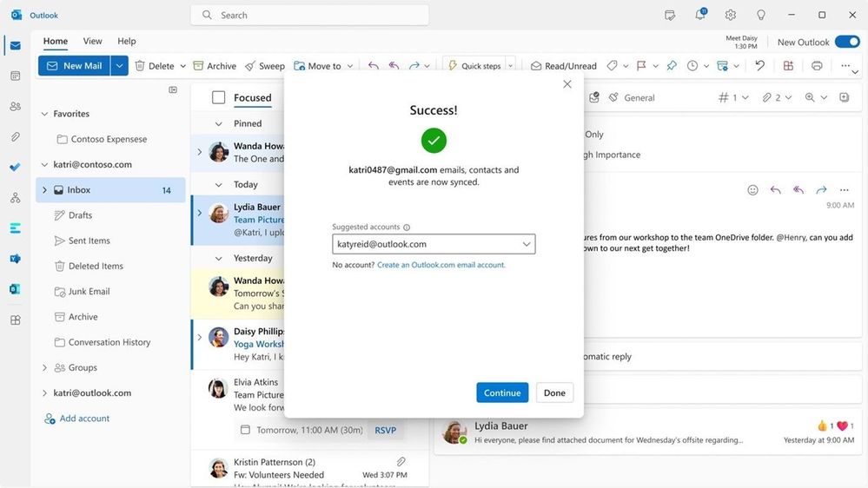Click the Snooze clock icon in the ribbon
The width and height of the screenshot is (868, 488).
point(692,66)
